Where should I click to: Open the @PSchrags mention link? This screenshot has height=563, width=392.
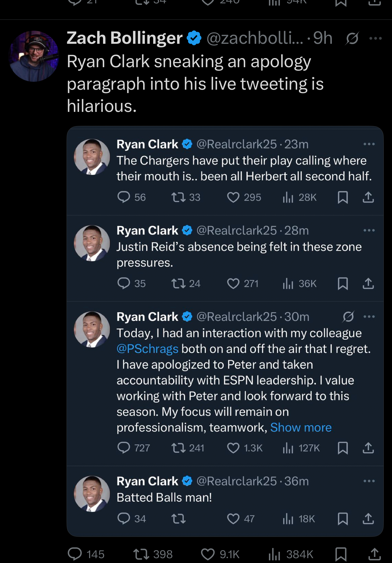coord(147,349)
